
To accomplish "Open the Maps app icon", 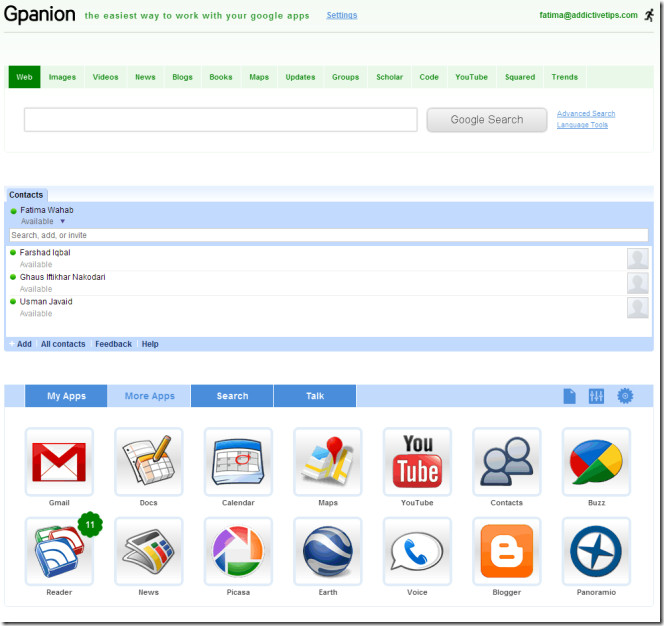I will tap(328, 462).
